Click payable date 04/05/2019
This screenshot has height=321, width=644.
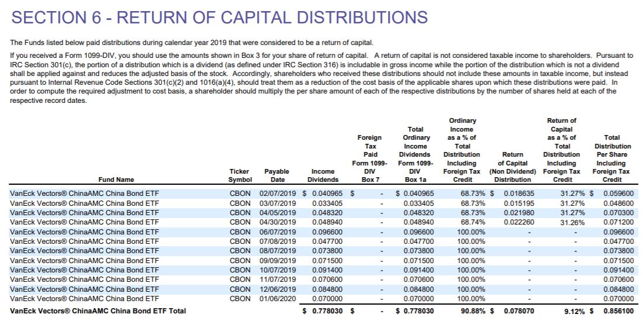[x=277, y=212]
